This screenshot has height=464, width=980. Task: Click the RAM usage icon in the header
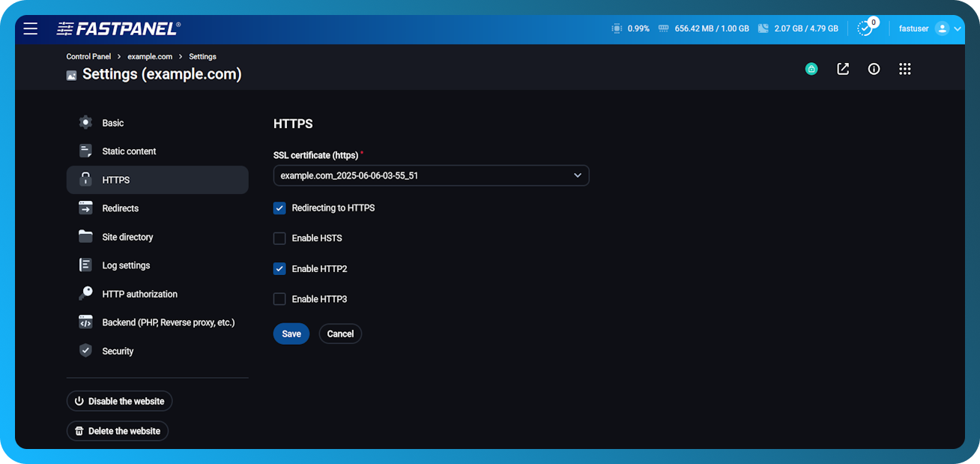pos(662,28)
